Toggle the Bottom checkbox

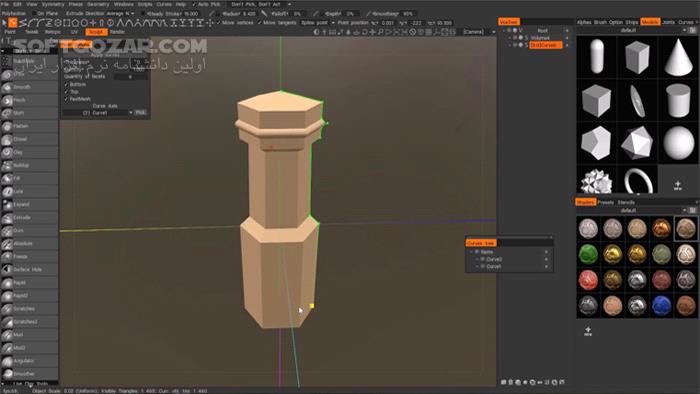(67, 84)
